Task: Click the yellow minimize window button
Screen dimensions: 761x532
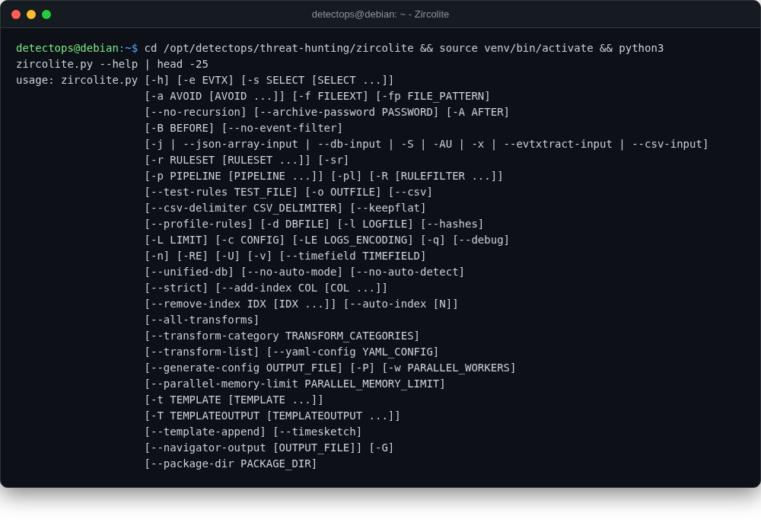Action: (x=31, y=14)
